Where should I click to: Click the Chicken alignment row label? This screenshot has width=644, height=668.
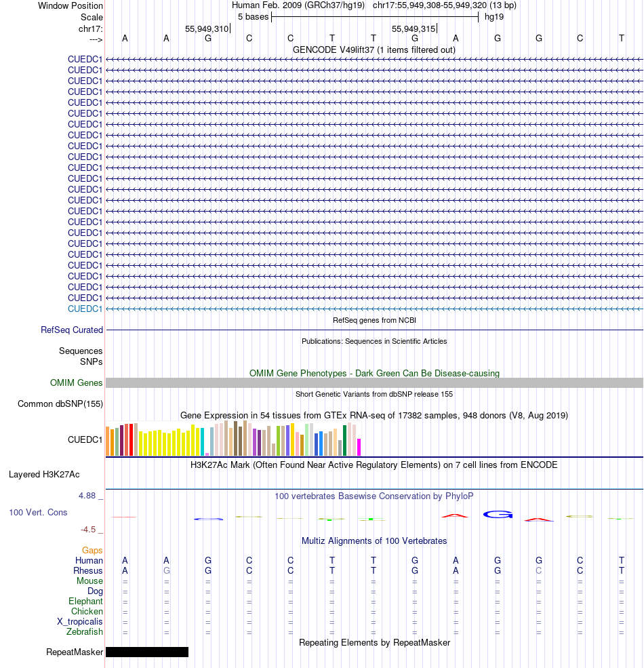point(87,612)
